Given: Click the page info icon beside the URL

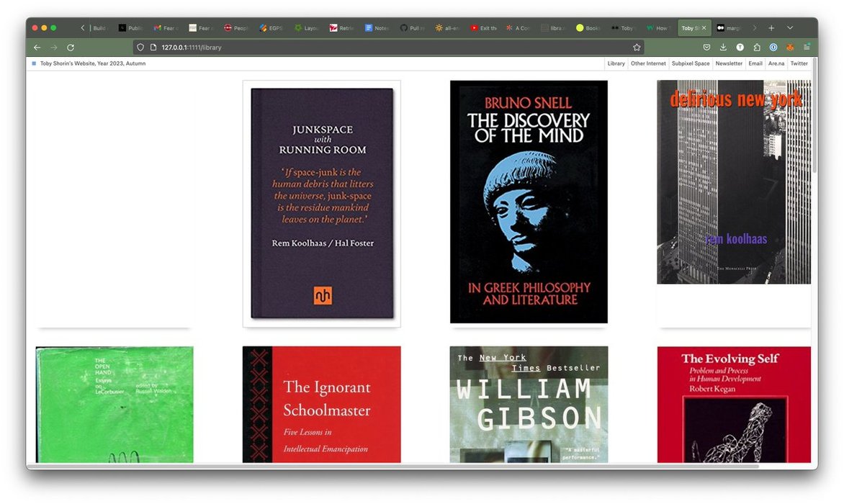Looking at the screenshot, I should (153, 48).
